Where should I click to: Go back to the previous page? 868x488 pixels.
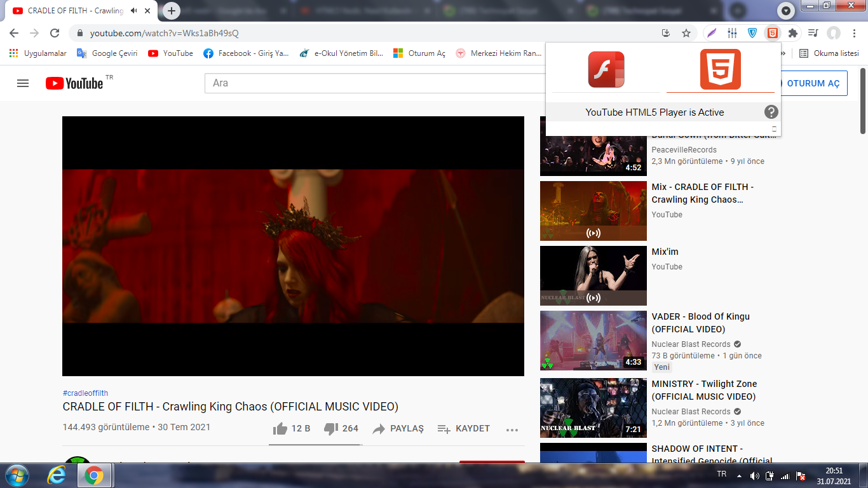pos(14,33)
